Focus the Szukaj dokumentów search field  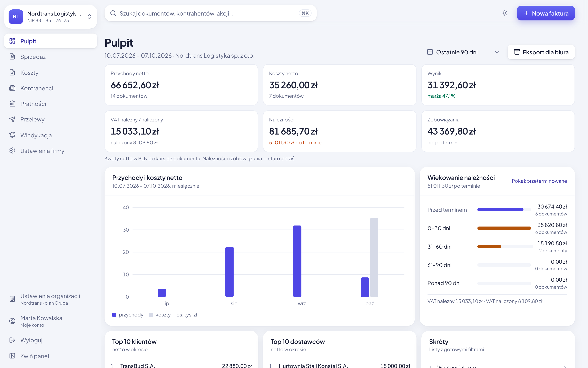210,13
